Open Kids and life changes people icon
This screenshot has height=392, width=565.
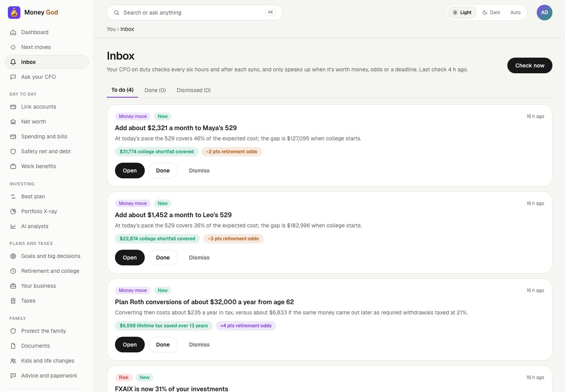(x=13, y=361)
